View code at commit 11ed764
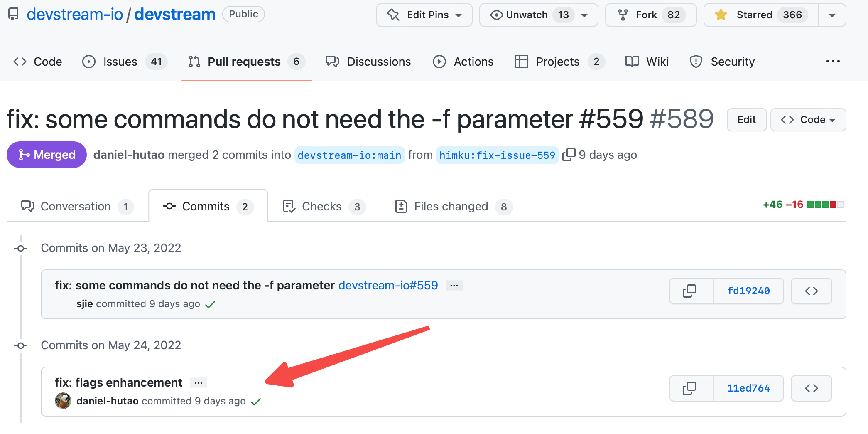Screen dimensions: 868x434 point(811,388)
